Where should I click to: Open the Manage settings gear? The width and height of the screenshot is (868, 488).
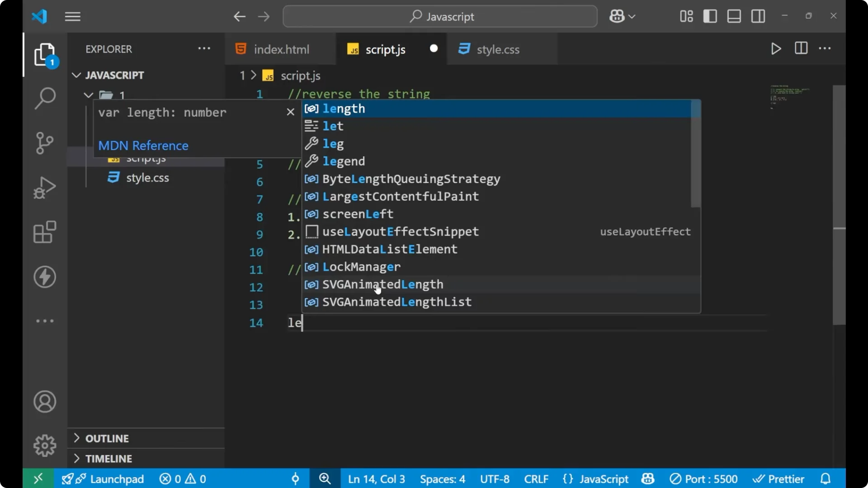tap(44, 445)
